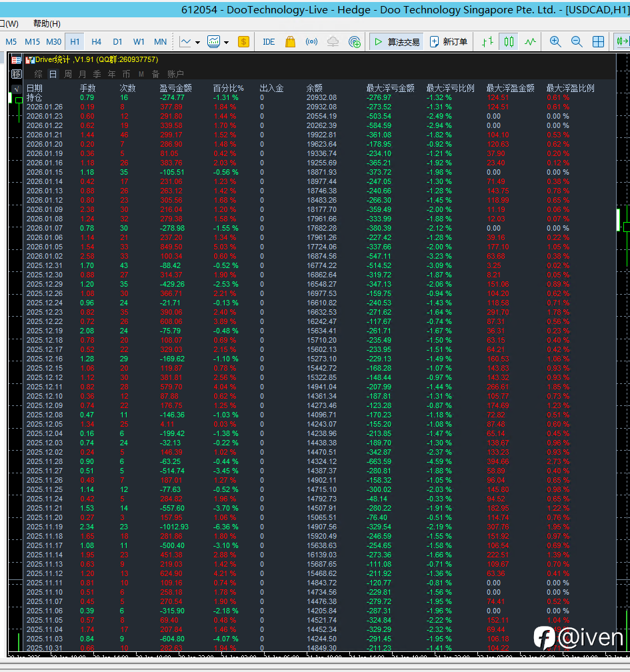Switch to the 季 quarterly tab

(x=97, y=74)
